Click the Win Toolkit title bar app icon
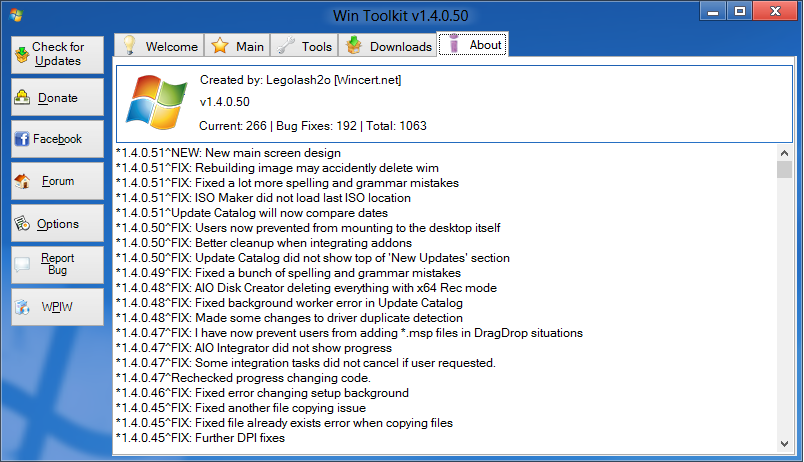The image size is (804, 462). [x=16, y=15]
